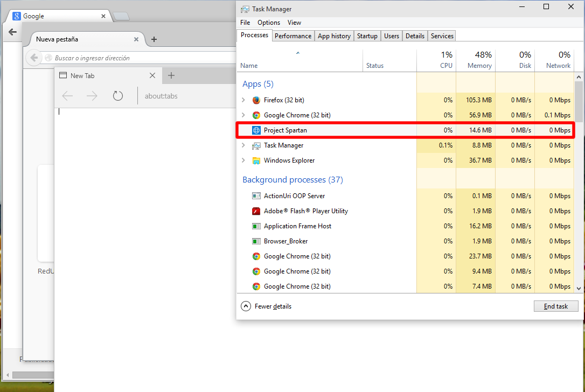This screenshot has height=392, width=585.
Task: Switch to the Services tab
Action: point(442,36)
